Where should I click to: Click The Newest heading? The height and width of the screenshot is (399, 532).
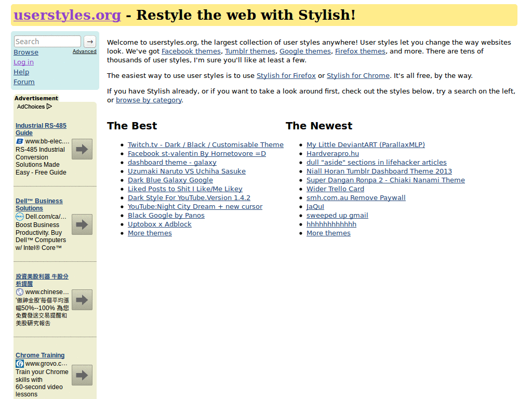coord(319,126)
